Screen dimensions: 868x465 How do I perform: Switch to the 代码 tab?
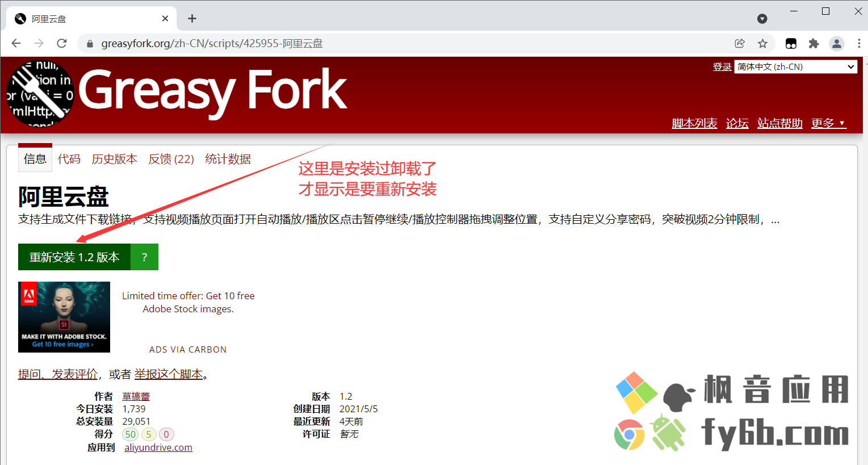(x=69, y=159)
